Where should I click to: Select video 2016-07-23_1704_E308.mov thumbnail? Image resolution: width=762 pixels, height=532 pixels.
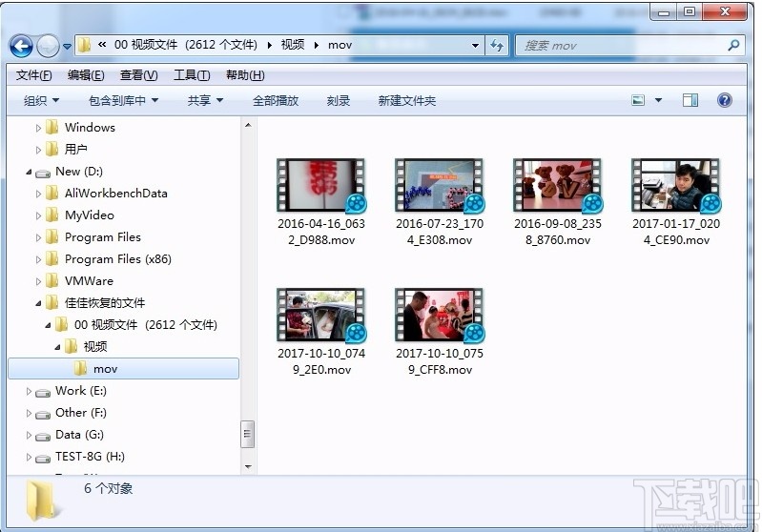point(440,186)
